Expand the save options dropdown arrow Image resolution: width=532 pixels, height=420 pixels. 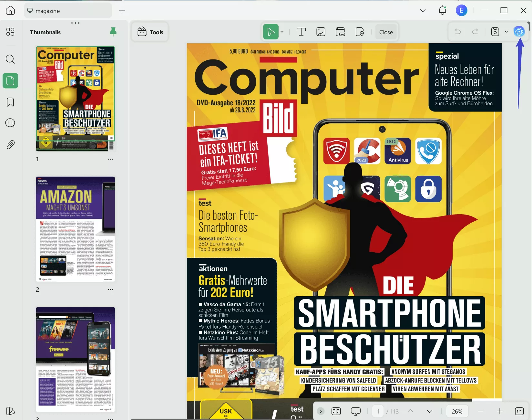tap(506, 32)
